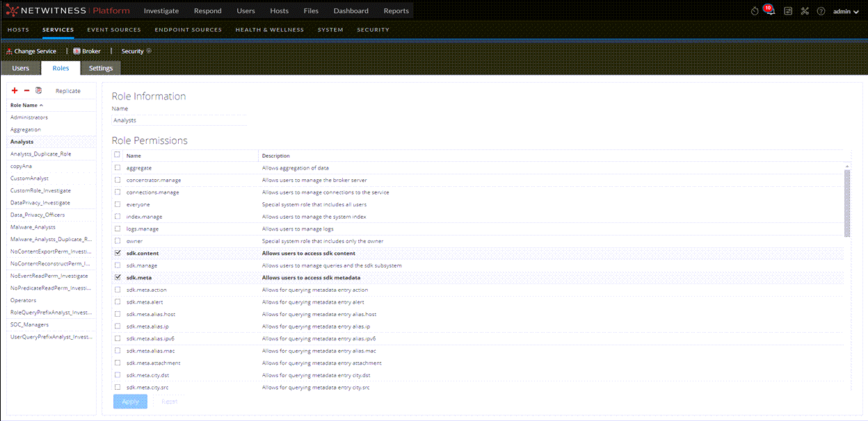Enable the aggregate permission checkbox
The image size is (868, 421).
[118, 168]
